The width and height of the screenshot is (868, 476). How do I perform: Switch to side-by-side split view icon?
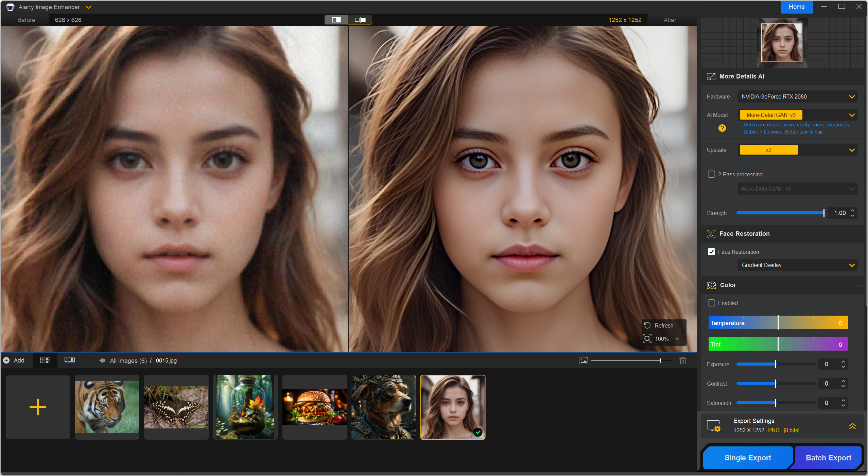click(x=360, y=20)
